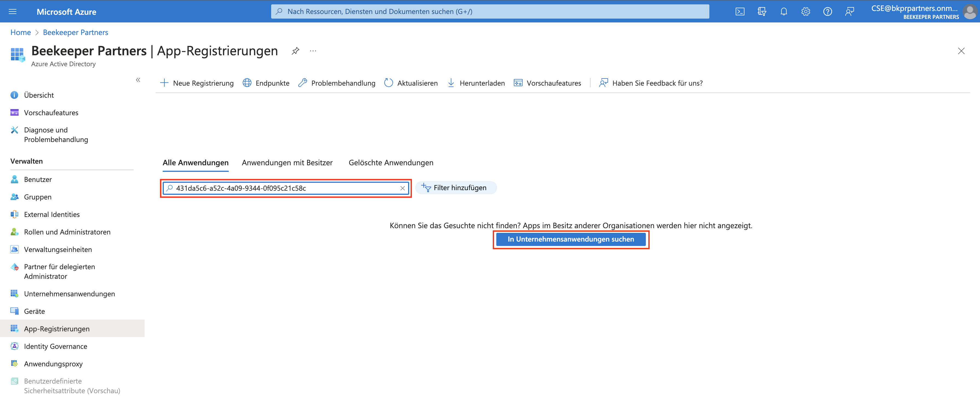Viewport: 980px width, 400px height.
Task: Show notifications bell
Action: 784,11
